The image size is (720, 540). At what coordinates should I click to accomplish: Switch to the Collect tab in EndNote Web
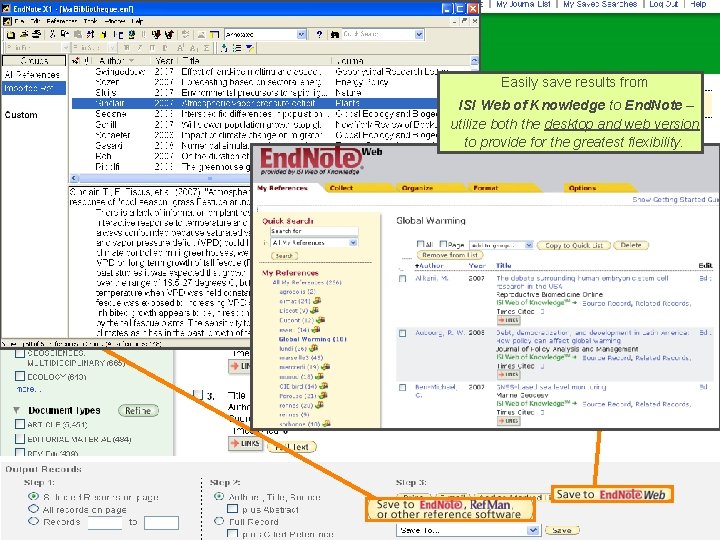click(x=341, y=188)
